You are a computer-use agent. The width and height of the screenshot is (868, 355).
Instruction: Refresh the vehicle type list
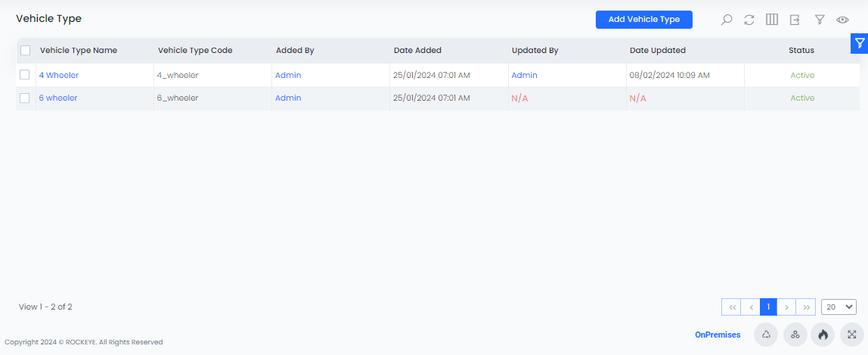click(x=749, y=20)
